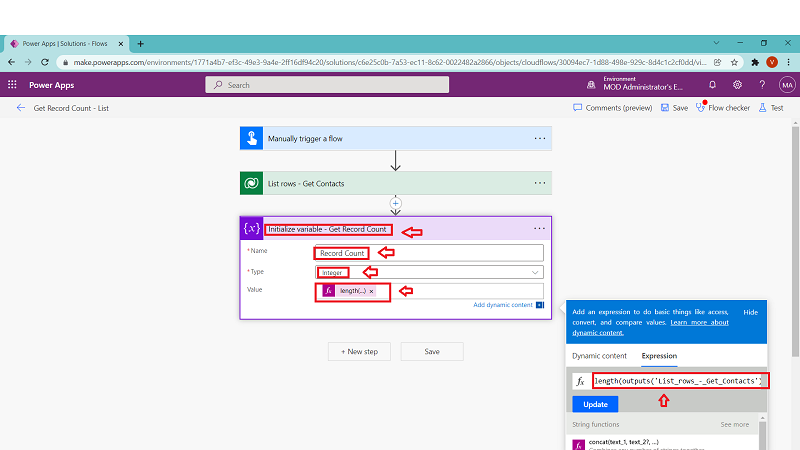Click Add dynamic content link
This screenshot has height=450, width=800.
coord(503,305)
